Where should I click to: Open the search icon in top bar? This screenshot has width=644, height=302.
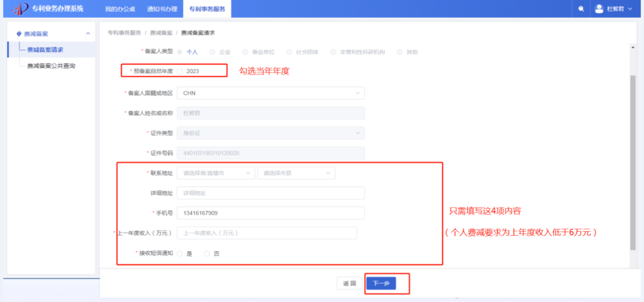pos(581,9)
